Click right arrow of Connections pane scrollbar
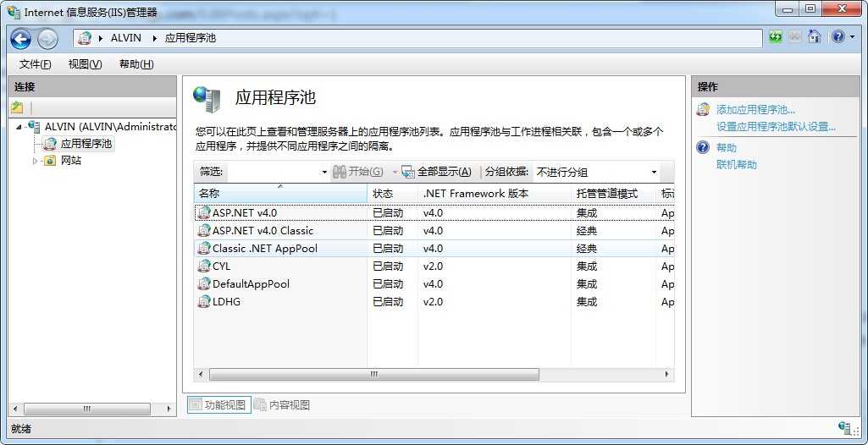The width and height of the screenshot is (868, 445). (x=169, y=409)
